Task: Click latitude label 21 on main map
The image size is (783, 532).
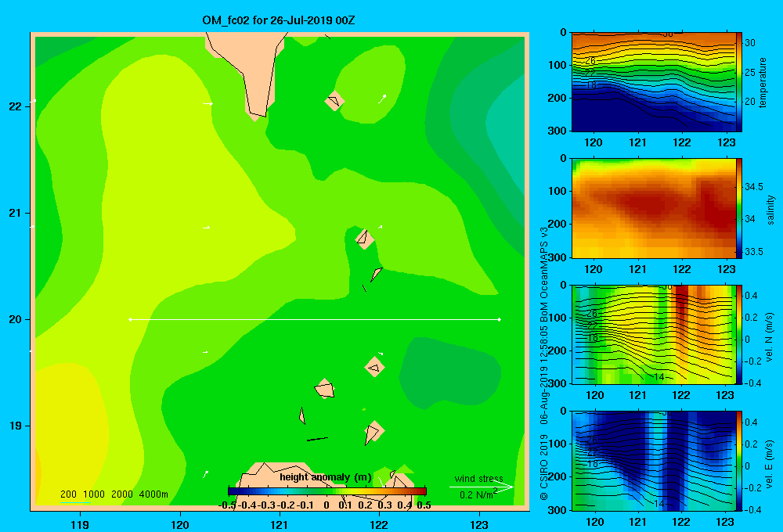Action: point(15,213)
